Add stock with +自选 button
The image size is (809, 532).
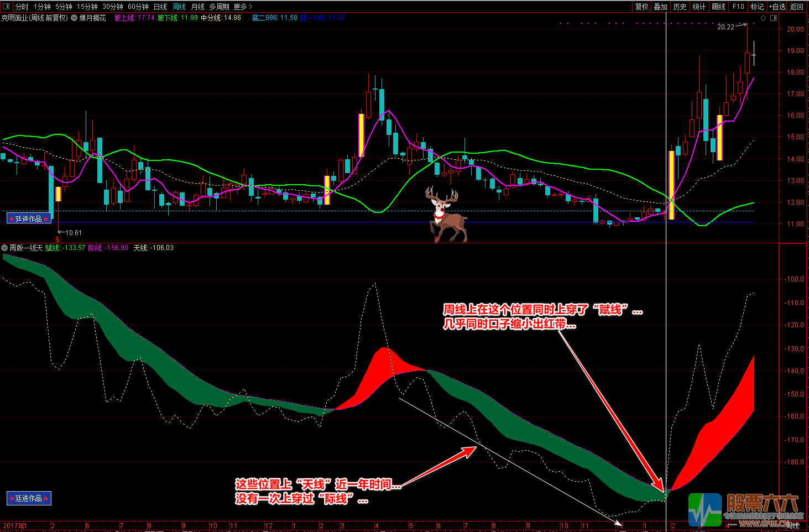pyautogui.click(x=777, y=7)
